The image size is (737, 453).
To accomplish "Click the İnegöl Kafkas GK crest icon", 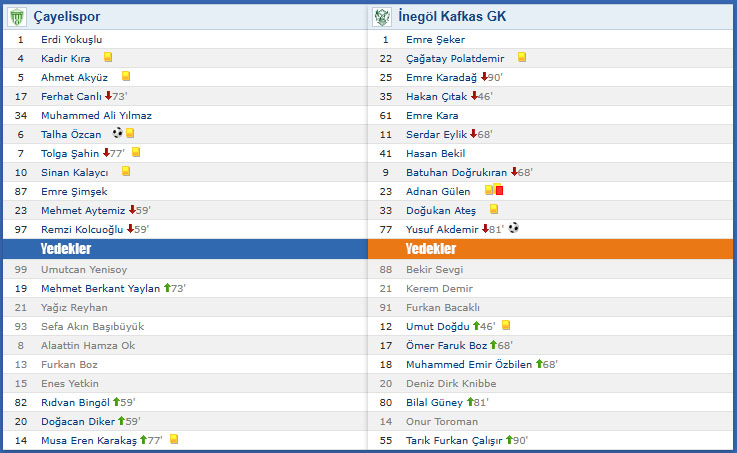I will click(382, 17).
